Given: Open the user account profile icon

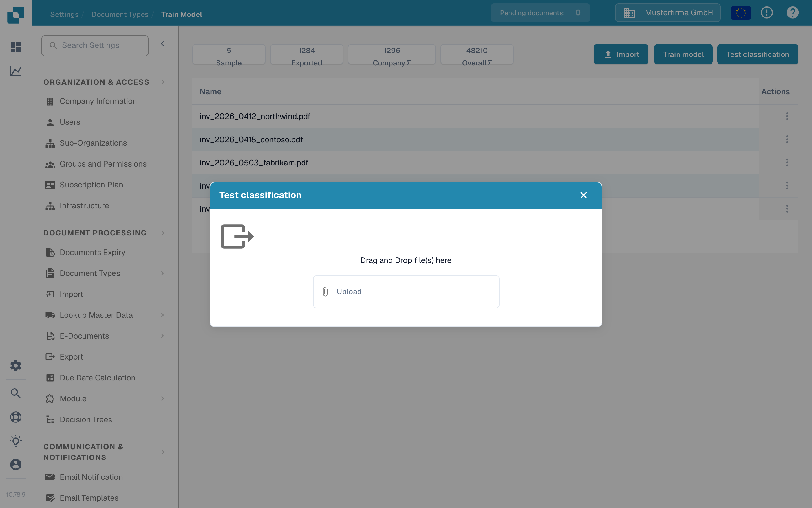Looking at the screenshot, I should click(16, 464).
